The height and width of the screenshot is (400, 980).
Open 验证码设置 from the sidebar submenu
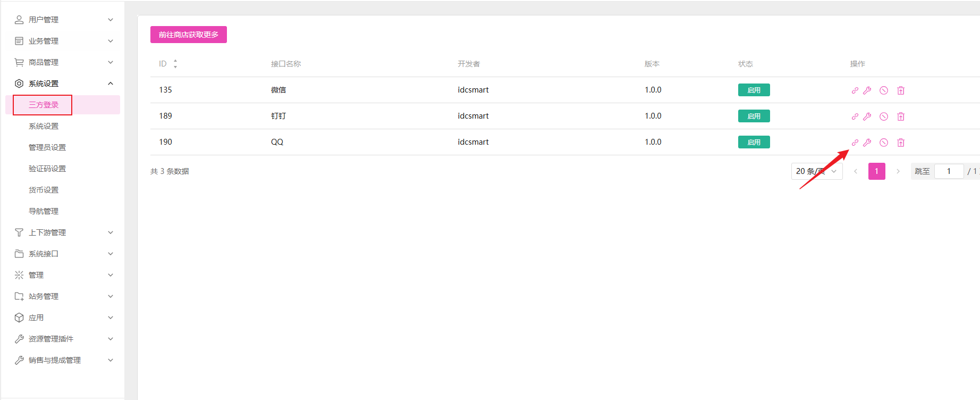click(47, 169)
